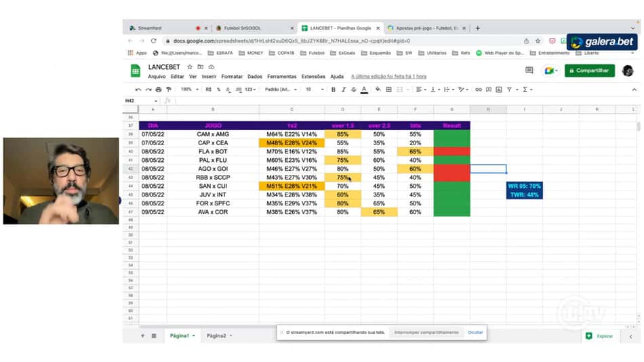
Task: Bookmark this page with star icon
Action: pyautogui.click(x=538, y=41)
